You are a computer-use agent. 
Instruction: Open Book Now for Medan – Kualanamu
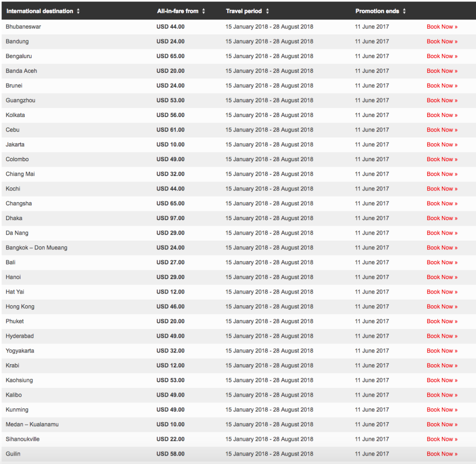(442, 425)
